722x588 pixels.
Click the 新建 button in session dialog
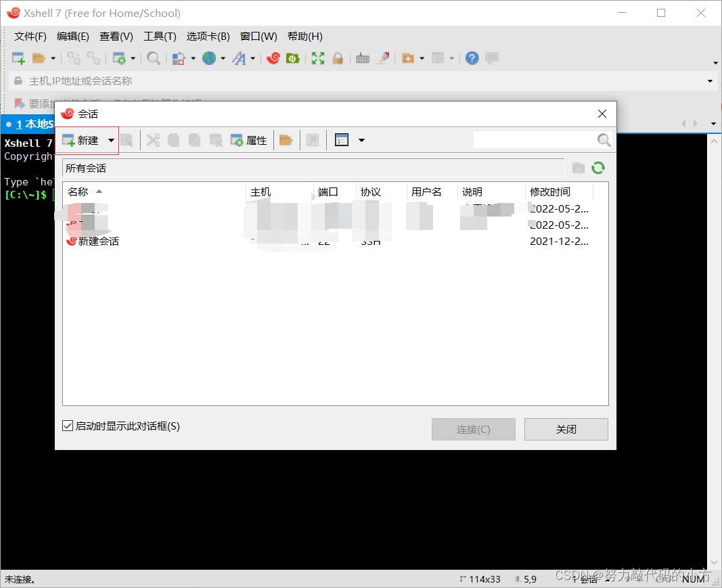click(x=81, y=141)
